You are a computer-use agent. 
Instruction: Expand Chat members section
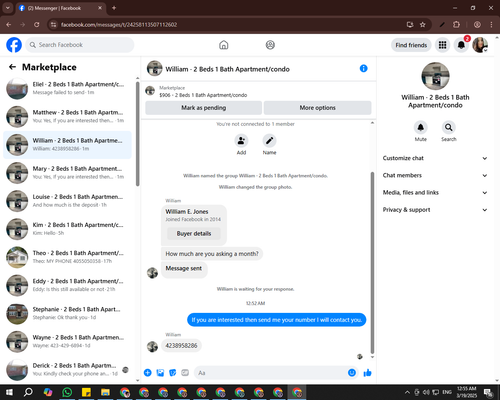pyautogui.click(x=435, y=175)
